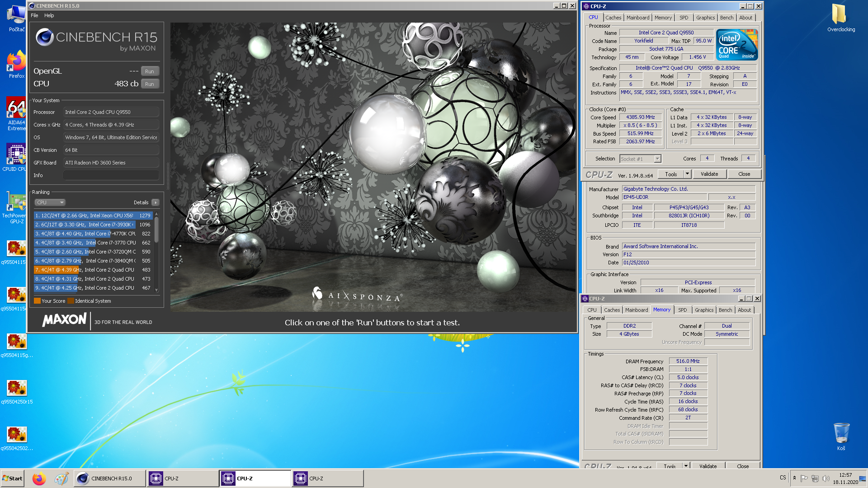This screenshot has width=868, height=488.
Task: Open the Tools dropdown arrow in CPU-Z processor window
Action: click(x=687, y=174)
